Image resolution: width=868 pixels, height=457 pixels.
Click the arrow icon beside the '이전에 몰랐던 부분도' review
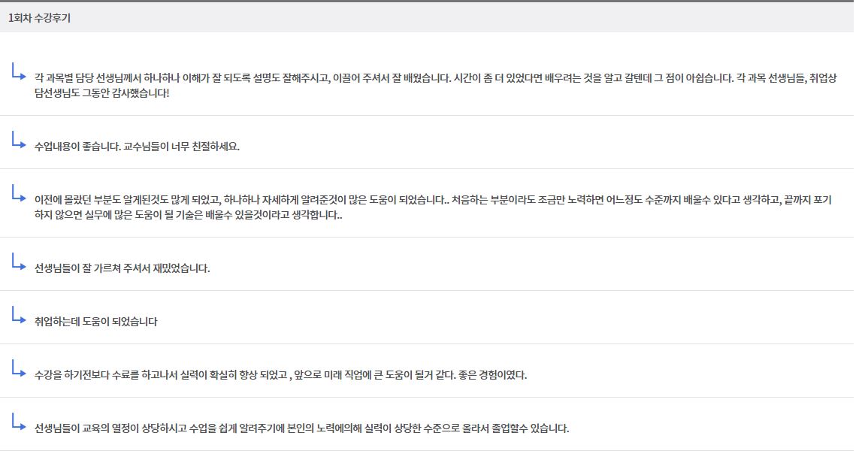pyautogui.click(x=18, y=193)
